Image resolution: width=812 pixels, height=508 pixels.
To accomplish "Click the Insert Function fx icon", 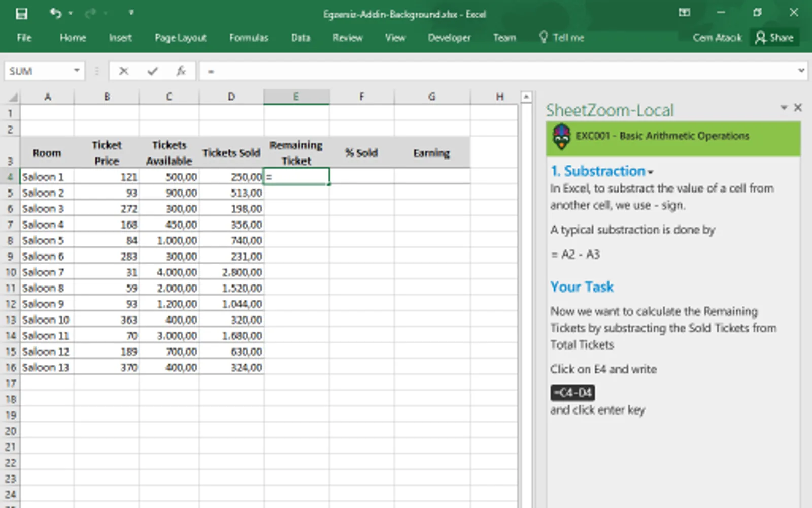I will (181, 71).
